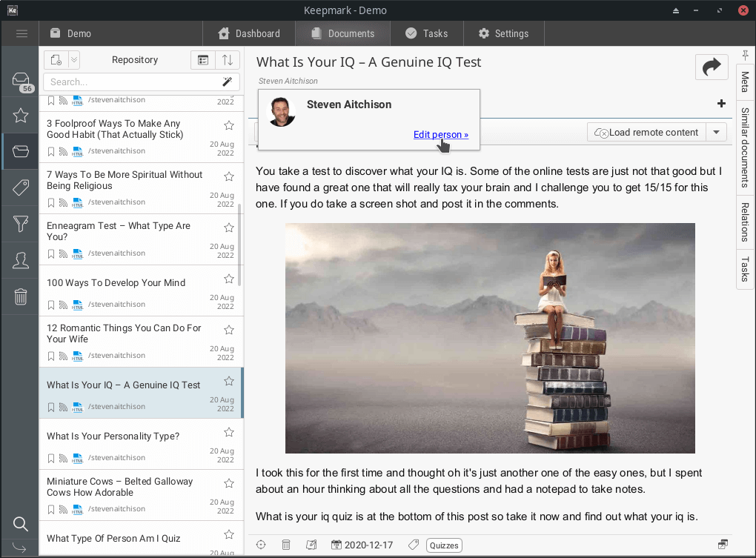756x558 pixels.
Task: Switch to the Dashboard tab
Action: click(x=249, y=33)
